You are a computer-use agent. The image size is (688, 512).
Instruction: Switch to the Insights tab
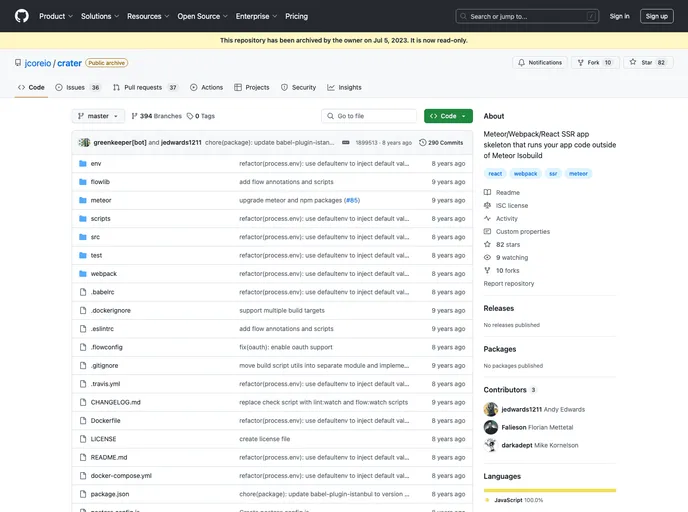(x=344, y=88)
